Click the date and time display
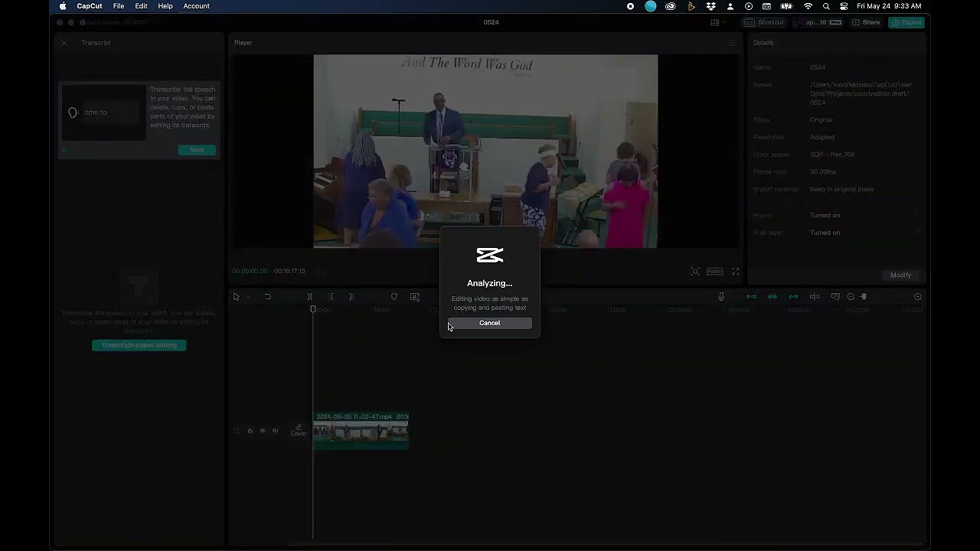Viewport: 980px width, 551px height. coord(889,6)
